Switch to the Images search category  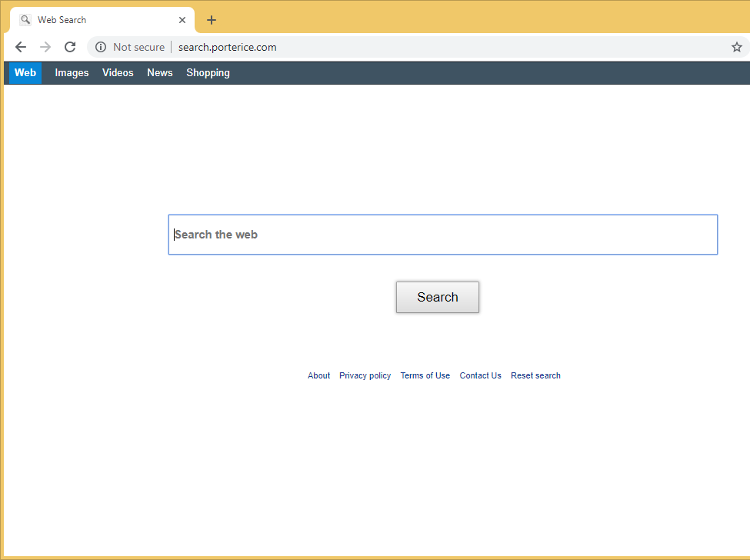[x=72, y=73]
